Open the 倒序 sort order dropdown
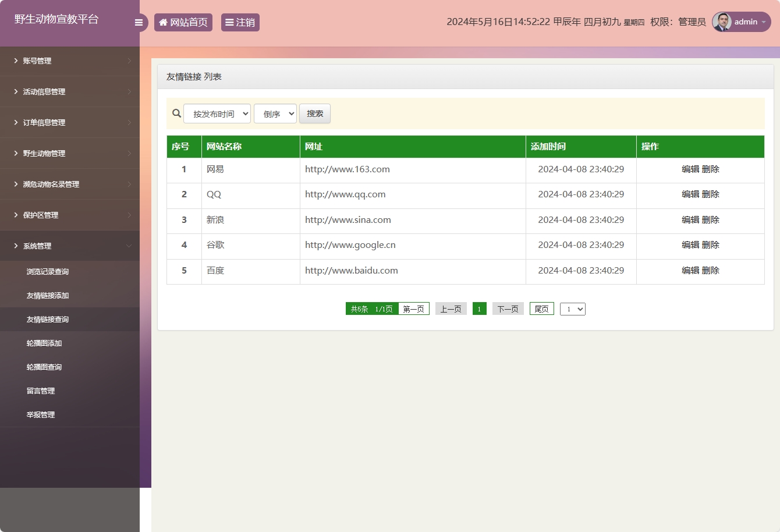 click(275, 114)
